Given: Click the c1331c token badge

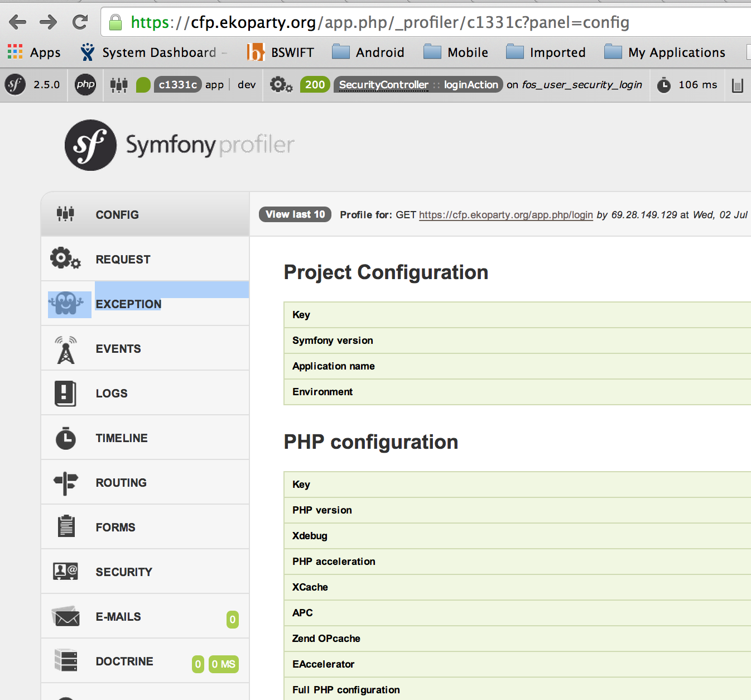Looking at the screenshot, I should [177, 85].
